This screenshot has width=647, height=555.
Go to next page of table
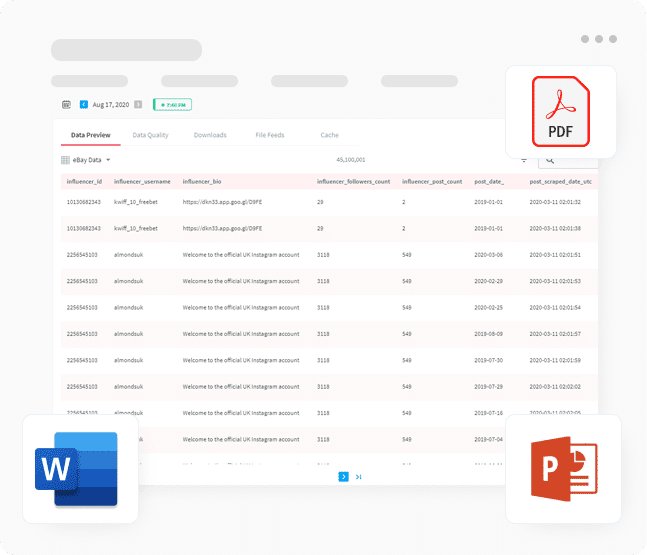343,477
